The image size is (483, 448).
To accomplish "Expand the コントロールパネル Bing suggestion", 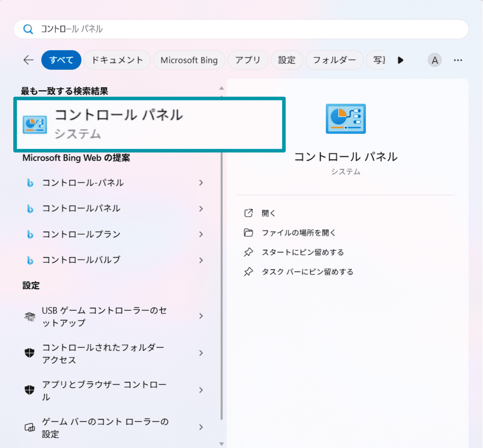I will point(201,208).
